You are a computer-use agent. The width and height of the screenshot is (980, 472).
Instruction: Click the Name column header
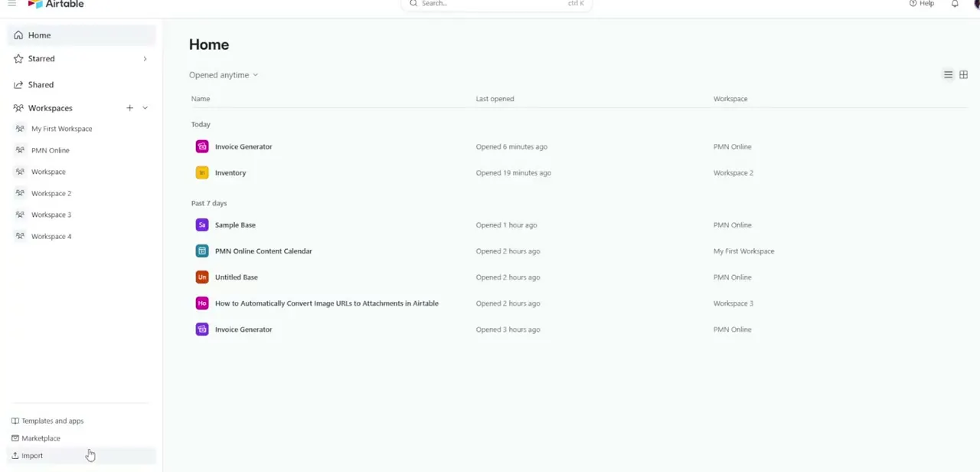tap(201, 99)
